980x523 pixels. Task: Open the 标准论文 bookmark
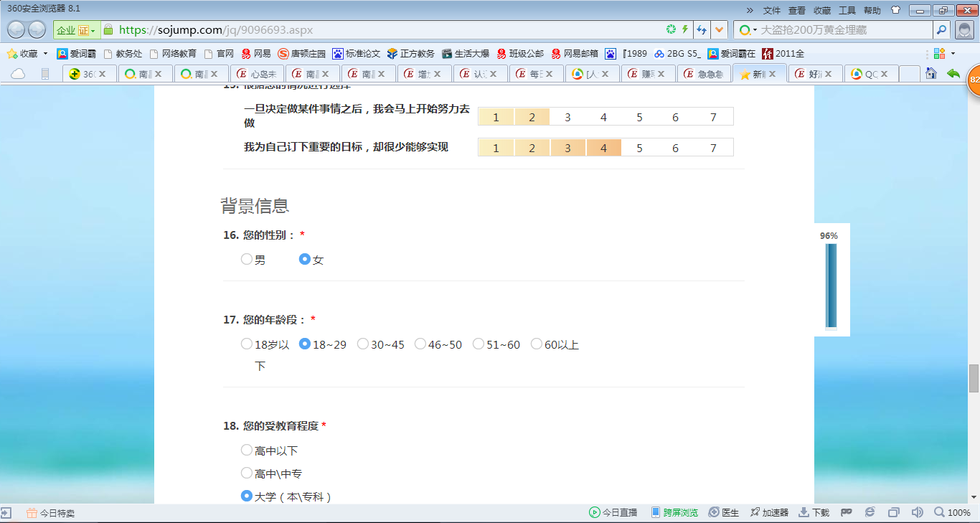click(357, 53)
